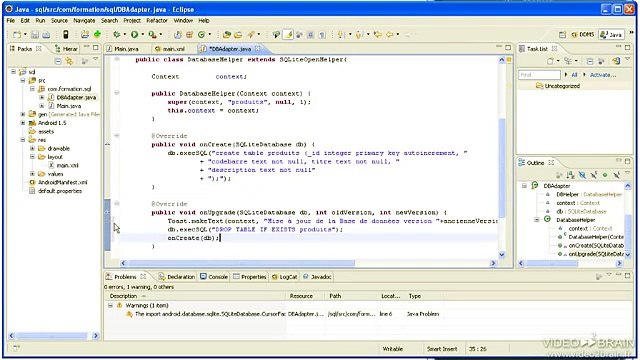This screenshot has height=360, width=640.
Task: Click the Search flashlight toolbar icon
Action: [250, 35]
